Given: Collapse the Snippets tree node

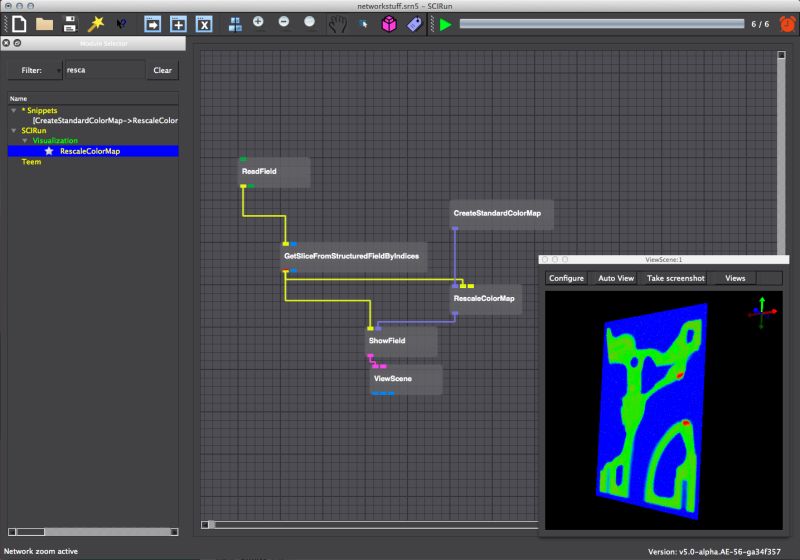Looking at the screenshot, I should (14, 110).
